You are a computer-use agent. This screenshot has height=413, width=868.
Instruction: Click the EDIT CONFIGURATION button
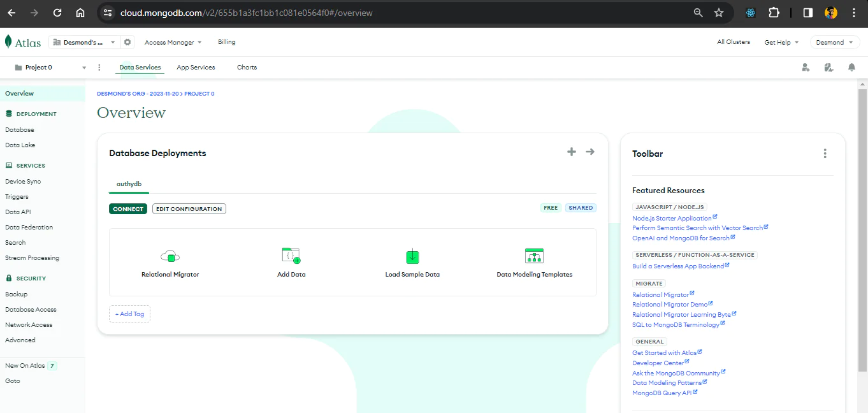(189, 209)
